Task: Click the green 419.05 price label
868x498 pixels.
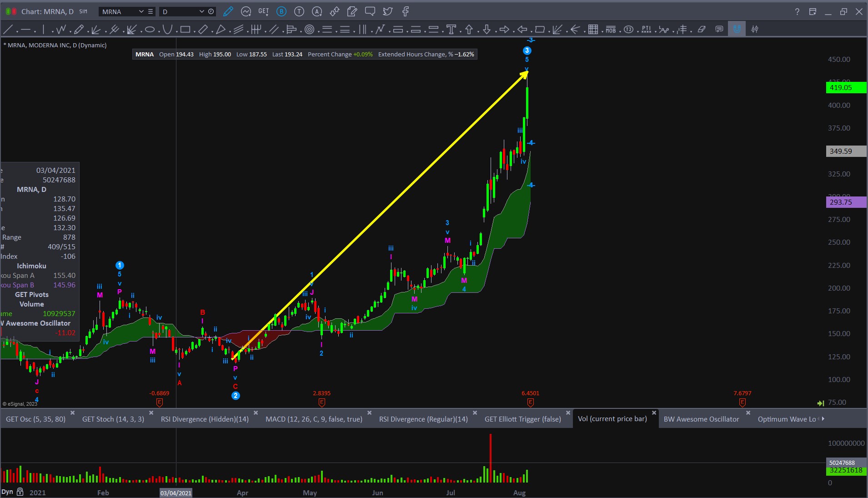Action: tap(846, 87)
